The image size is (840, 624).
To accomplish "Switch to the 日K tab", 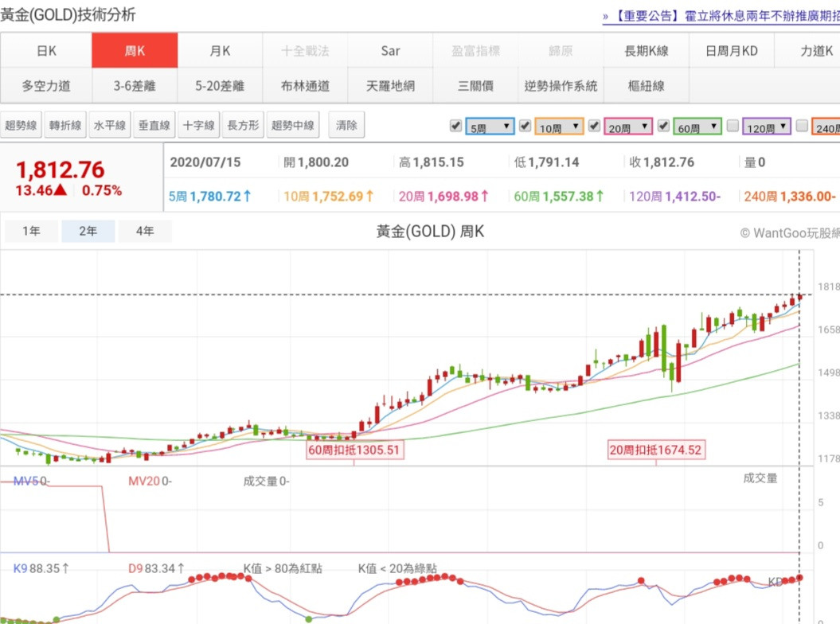I will click(x=46, y=51).
